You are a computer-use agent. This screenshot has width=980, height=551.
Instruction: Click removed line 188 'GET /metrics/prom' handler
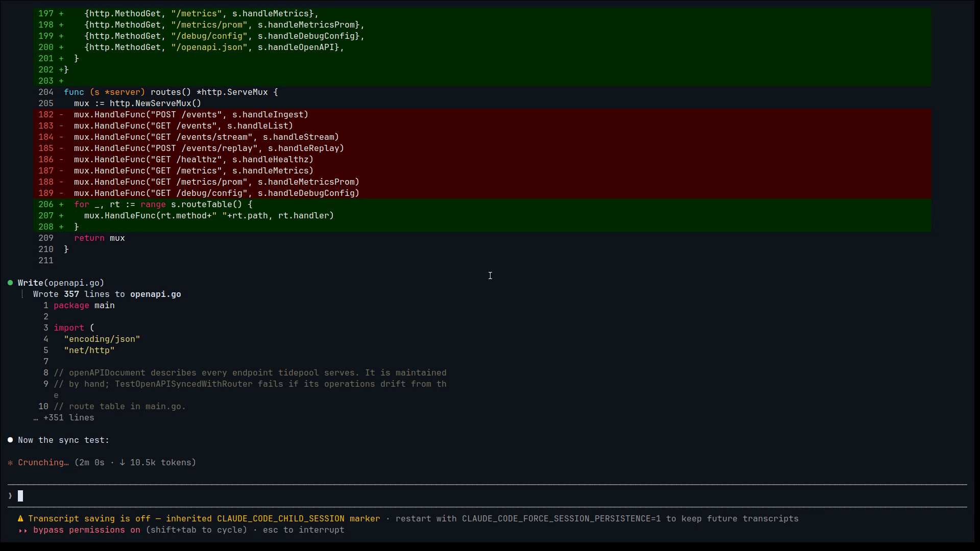tap(482, 182)
